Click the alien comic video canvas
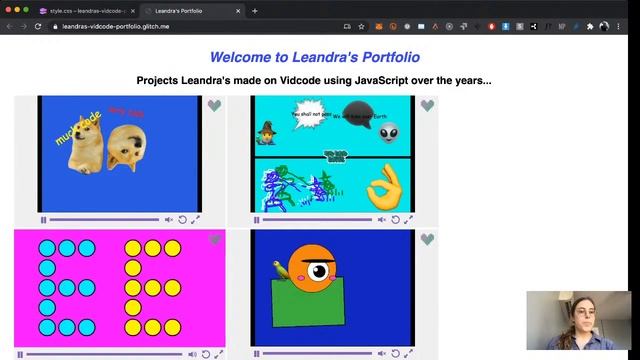 click(x=333, y=154)
